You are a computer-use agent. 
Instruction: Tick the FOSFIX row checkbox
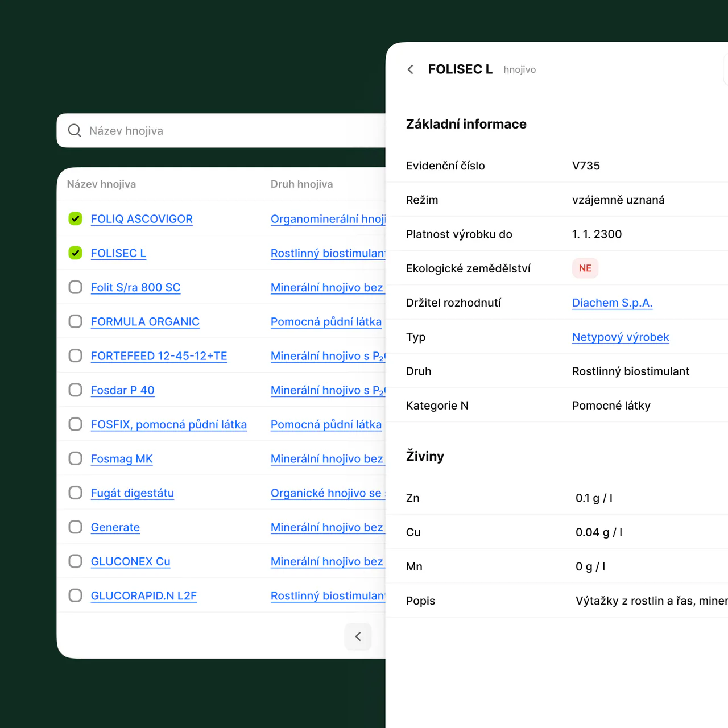pyautogui.click(x=75, y=424)
